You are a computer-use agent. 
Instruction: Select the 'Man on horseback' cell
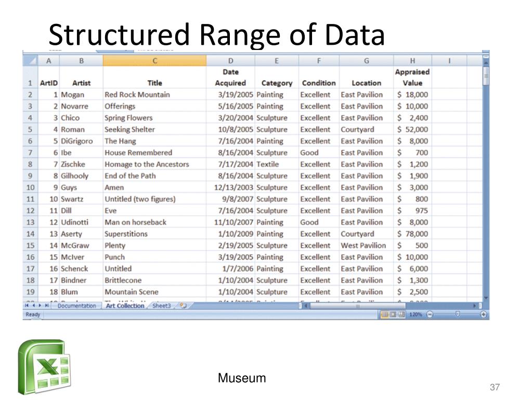(x=154, y=222)
